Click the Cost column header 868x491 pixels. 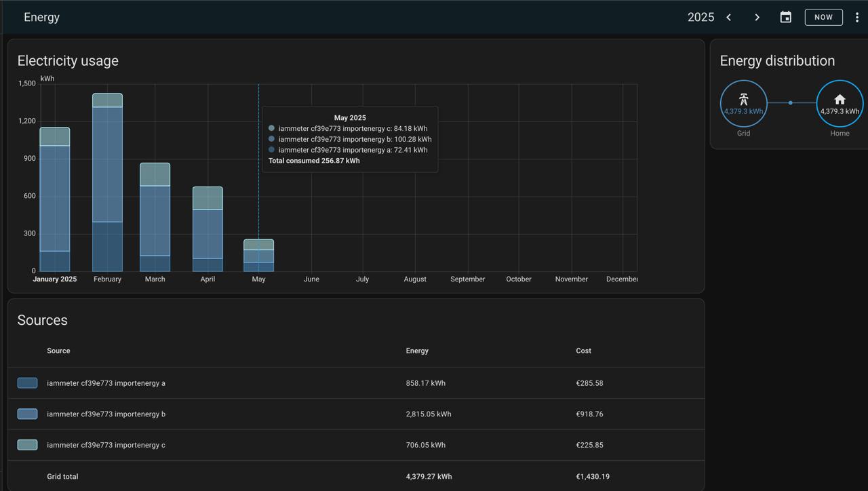tap(583, 351)
